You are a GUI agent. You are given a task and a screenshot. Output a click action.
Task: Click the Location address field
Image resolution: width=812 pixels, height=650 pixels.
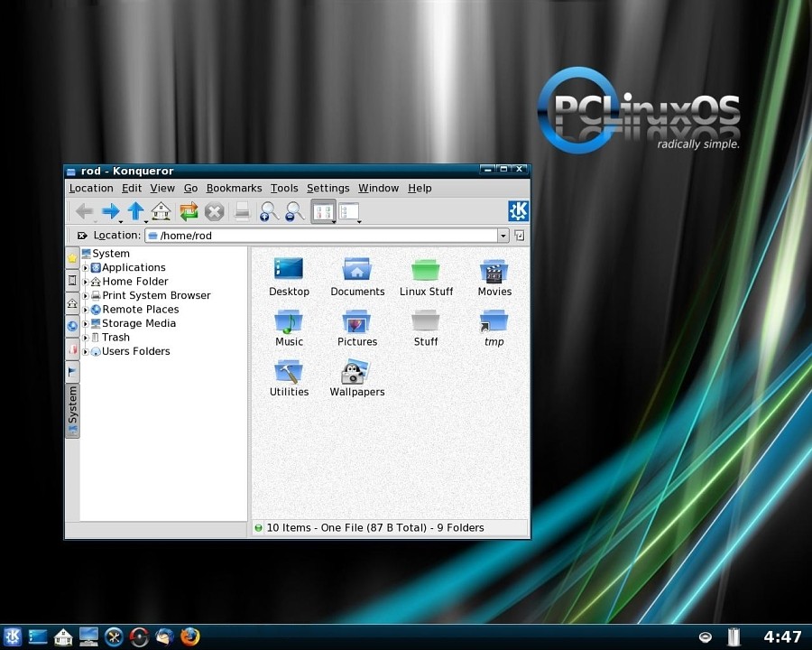click(x=321, y=236)
